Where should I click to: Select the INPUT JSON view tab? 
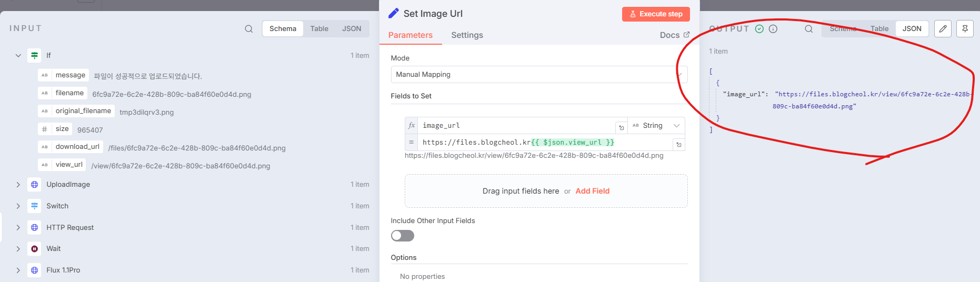(352, 29)
